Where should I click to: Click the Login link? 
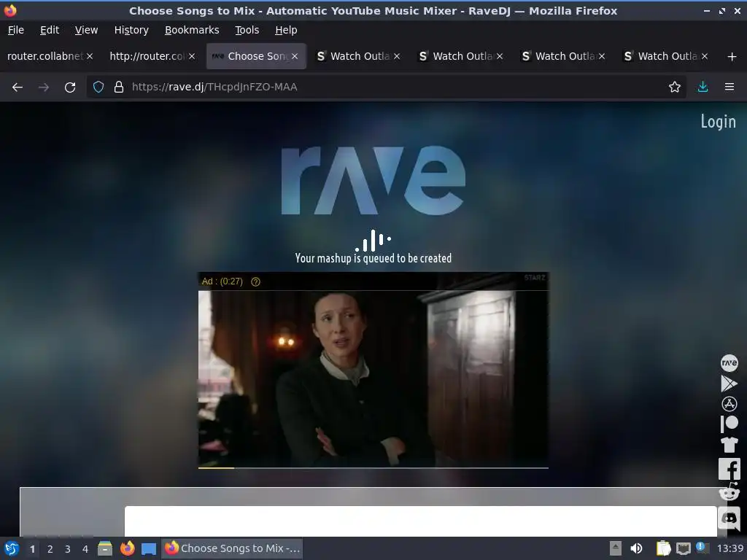[x=718, y=122]
